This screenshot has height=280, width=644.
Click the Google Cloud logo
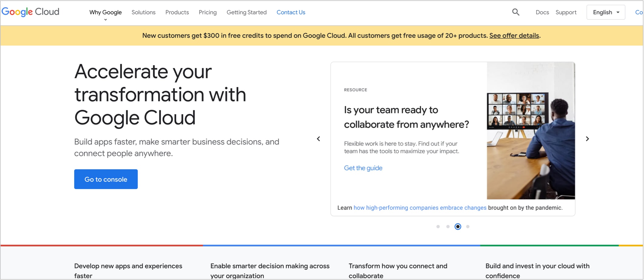tap(30, 12)
